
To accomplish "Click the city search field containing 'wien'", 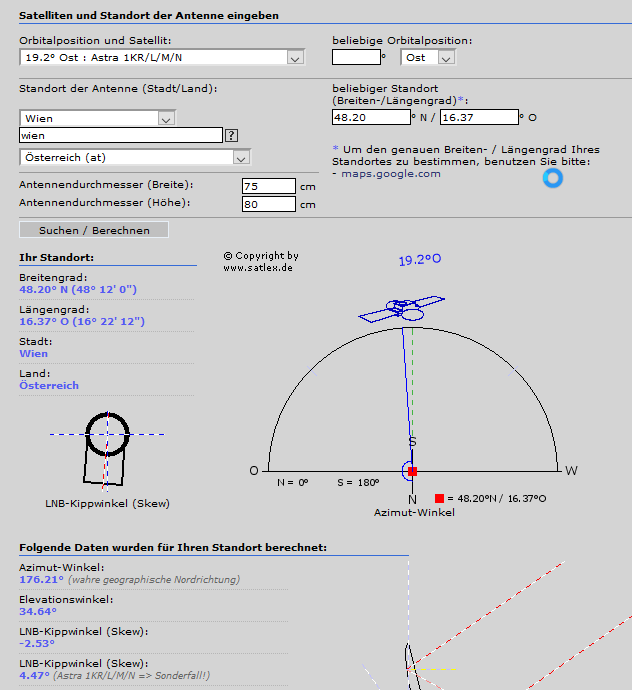I will [120, 135].
